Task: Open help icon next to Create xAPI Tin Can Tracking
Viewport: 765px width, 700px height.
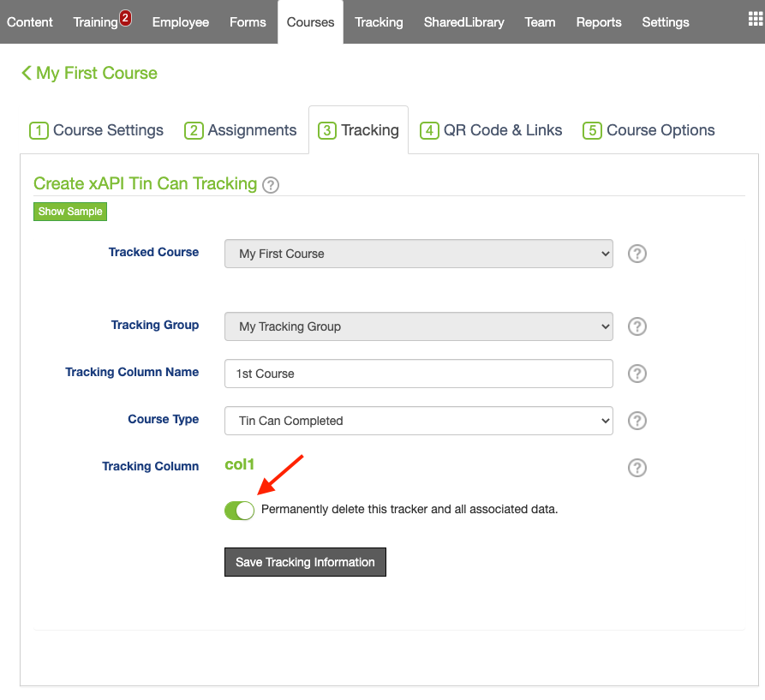Action: point(271,185)
